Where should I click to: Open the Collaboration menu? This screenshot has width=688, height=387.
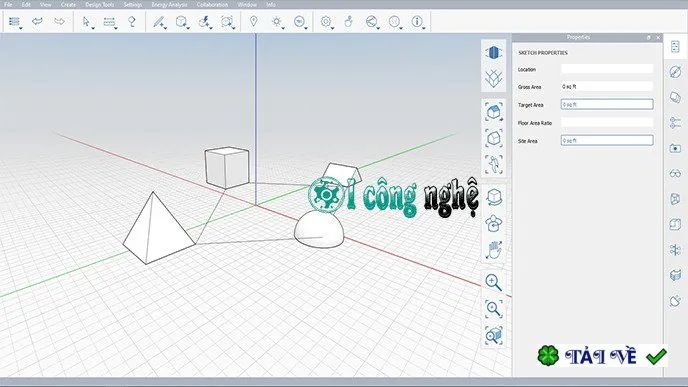point(212,4)
